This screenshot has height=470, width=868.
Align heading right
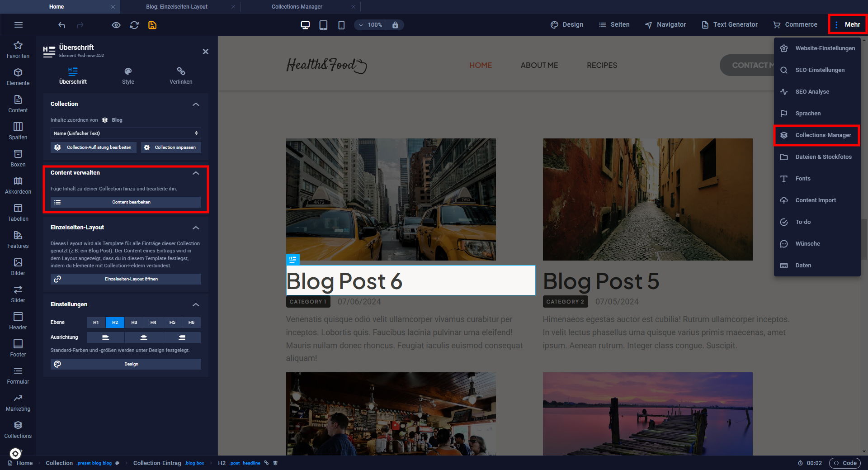182,337
